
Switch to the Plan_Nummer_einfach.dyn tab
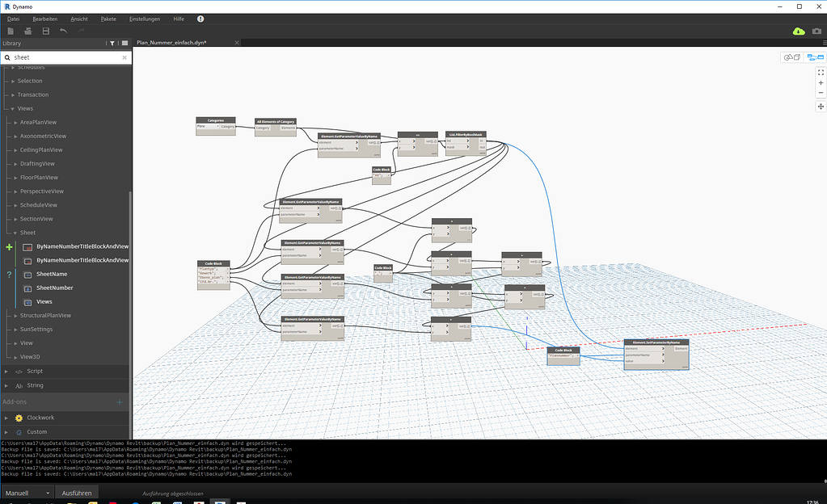pyautogui.click(x=173, y=43)
